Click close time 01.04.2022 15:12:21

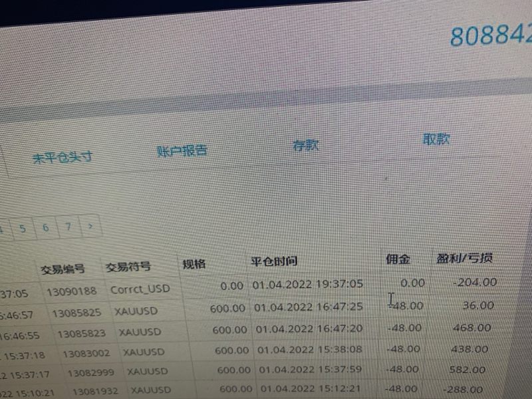point(311,388)
